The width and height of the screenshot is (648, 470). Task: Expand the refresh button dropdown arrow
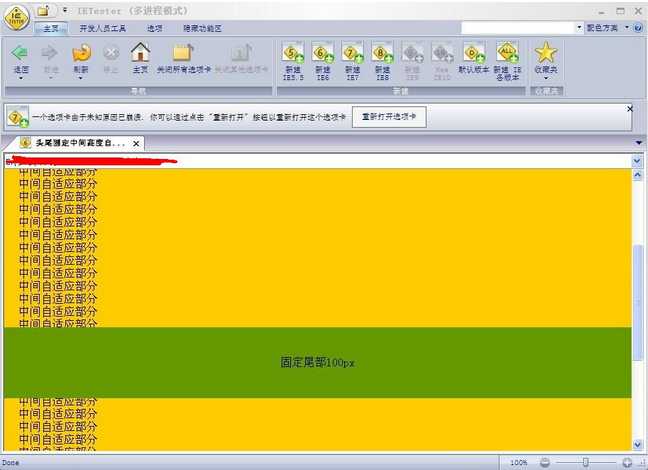[81, 78]
